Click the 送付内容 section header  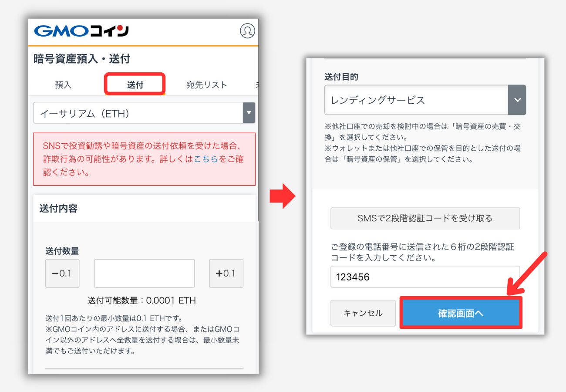pyautogui.click(x=58, y=208)
